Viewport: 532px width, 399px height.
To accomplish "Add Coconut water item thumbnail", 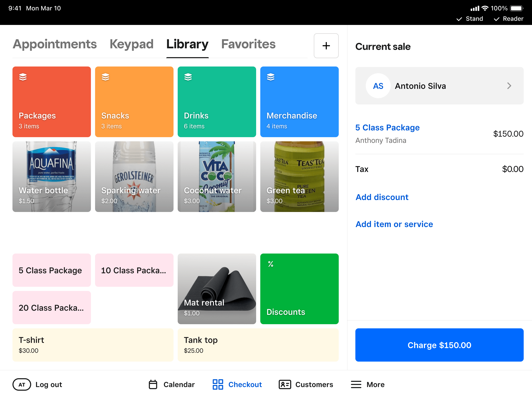I will point(217,176).
